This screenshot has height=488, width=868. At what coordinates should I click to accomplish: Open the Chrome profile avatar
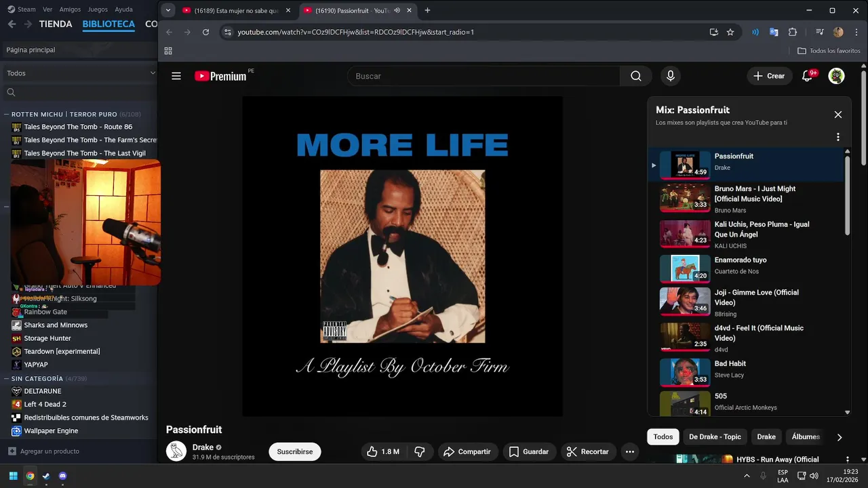[838, 32]
